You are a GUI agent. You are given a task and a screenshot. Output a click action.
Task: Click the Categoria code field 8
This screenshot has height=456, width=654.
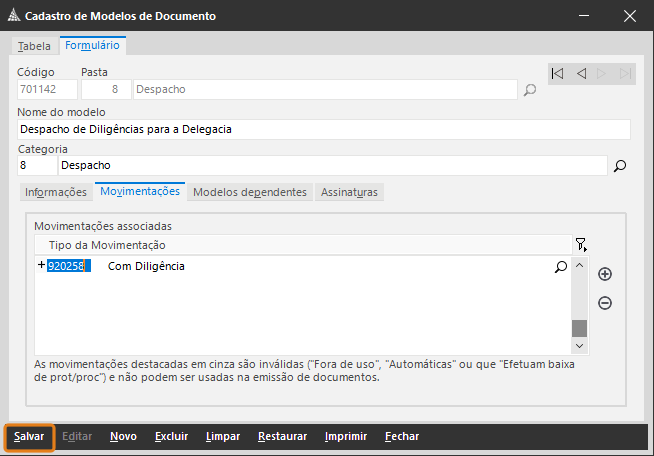click(x=37, y=166)
